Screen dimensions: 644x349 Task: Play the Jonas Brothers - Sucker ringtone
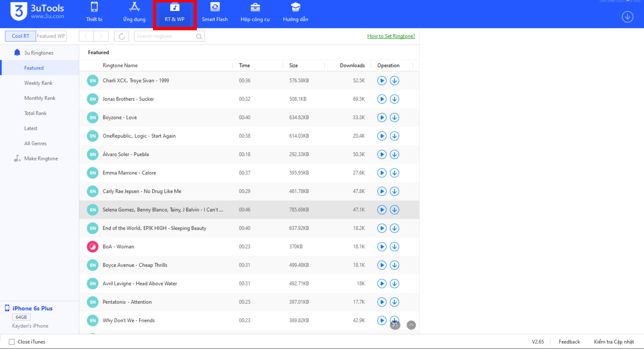click(382, 99)
